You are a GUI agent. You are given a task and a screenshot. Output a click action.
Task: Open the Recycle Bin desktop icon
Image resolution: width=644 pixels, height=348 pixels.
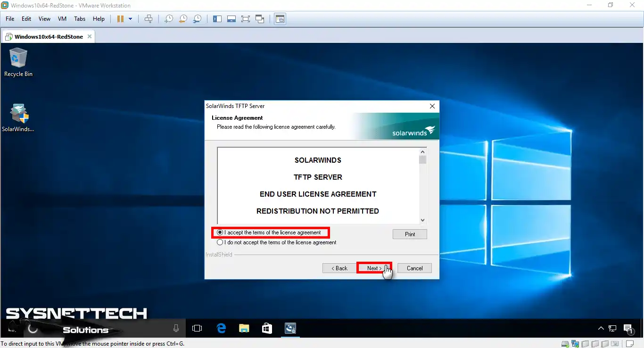click(18, 62)
